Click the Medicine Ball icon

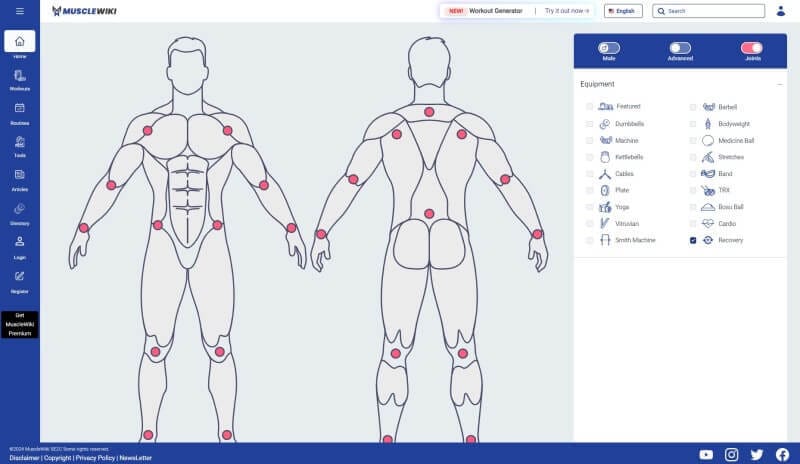click(708, 140)
